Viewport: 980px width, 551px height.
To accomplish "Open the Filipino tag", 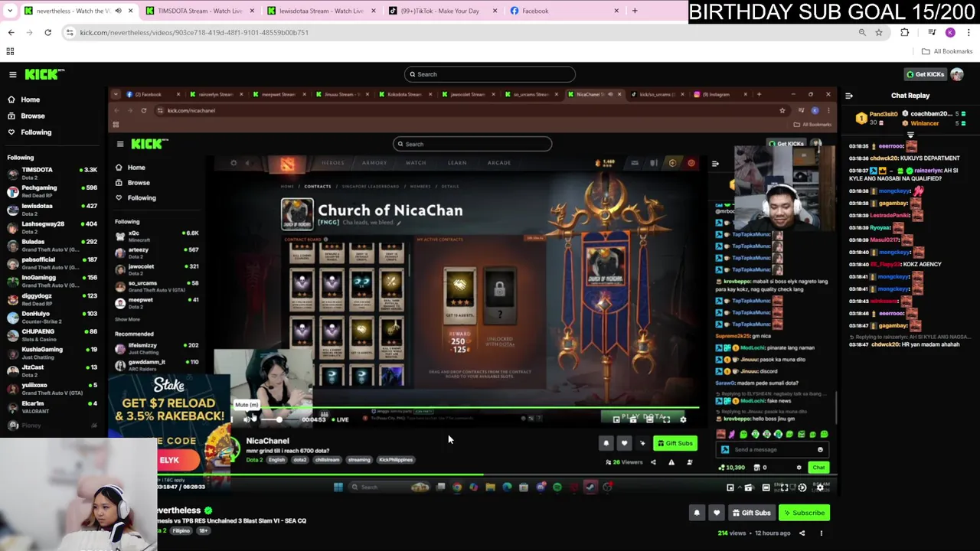I will click(181, 530).
